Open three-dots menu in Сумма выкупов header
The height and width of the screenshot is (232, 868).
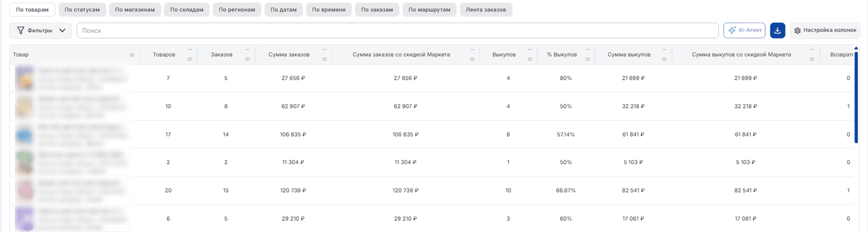[665, 49]
